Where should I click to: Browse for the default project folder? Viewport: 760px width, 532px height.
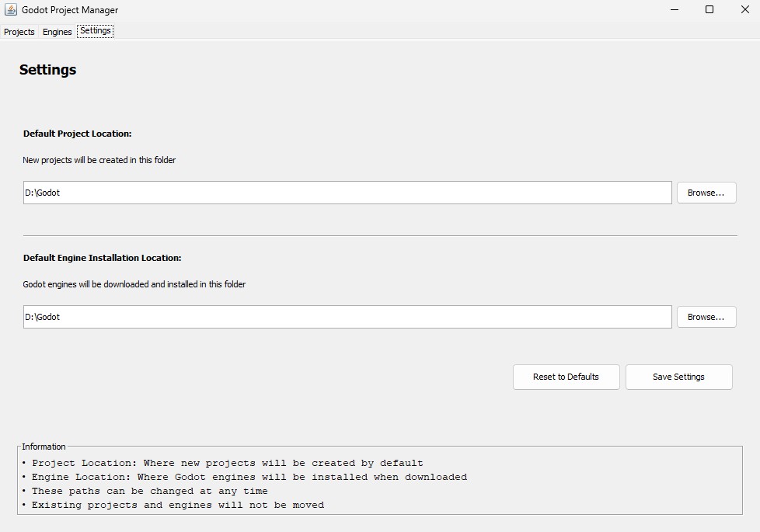coord(706,193)
